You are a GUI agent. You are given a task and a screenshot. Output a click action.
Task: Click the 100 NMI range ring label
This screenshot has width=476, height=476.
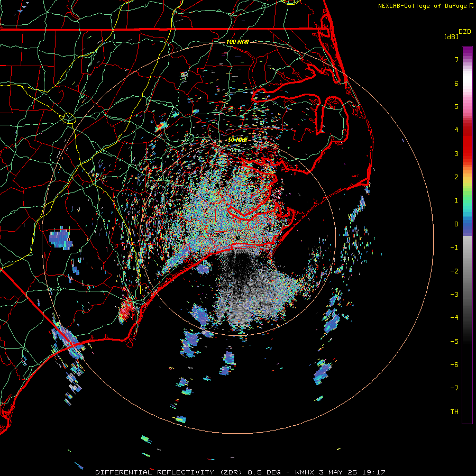237,42
